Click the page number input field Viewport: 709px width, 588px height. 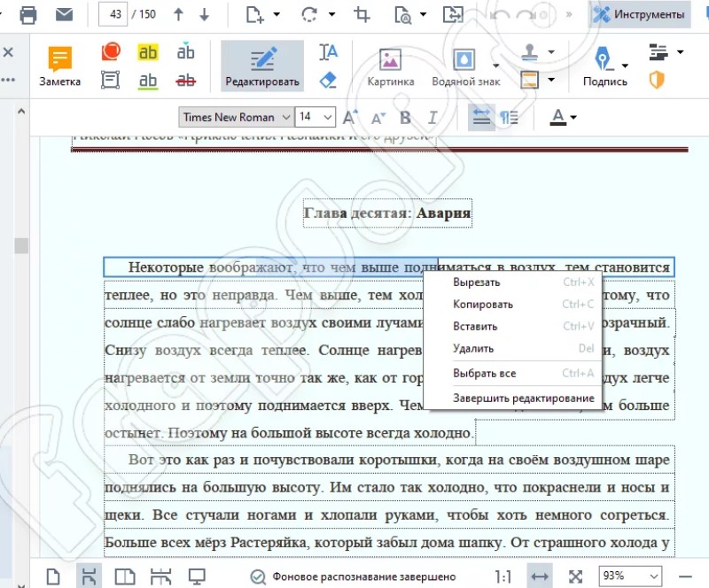113,14
